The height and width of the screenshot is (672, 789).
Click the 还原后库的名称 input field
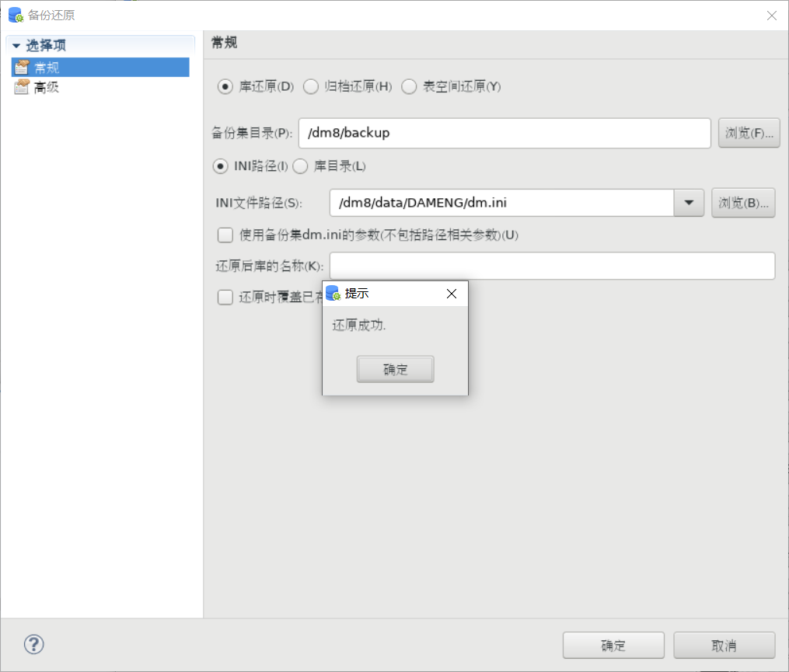[x=552, y=266]
